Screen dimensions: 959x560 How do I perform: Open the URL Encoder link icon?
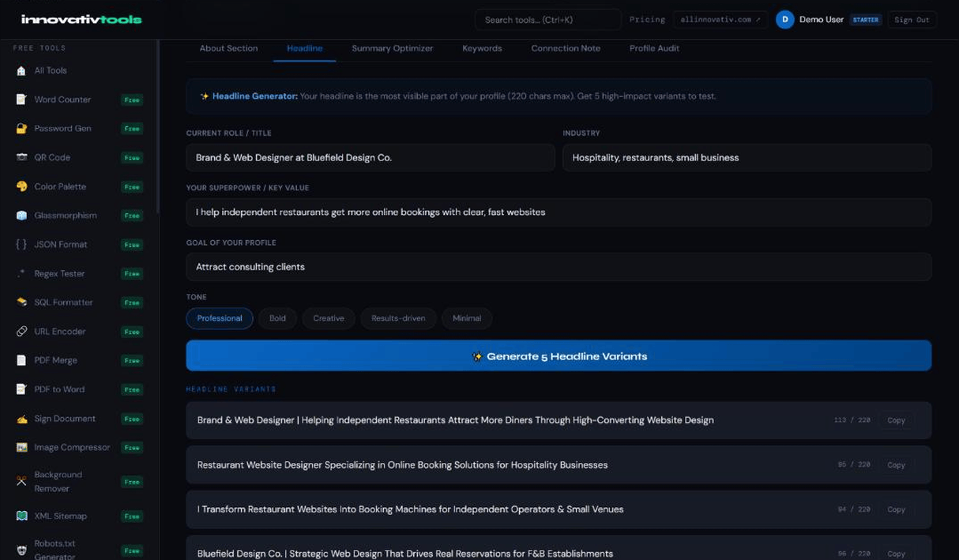(21, 331)
